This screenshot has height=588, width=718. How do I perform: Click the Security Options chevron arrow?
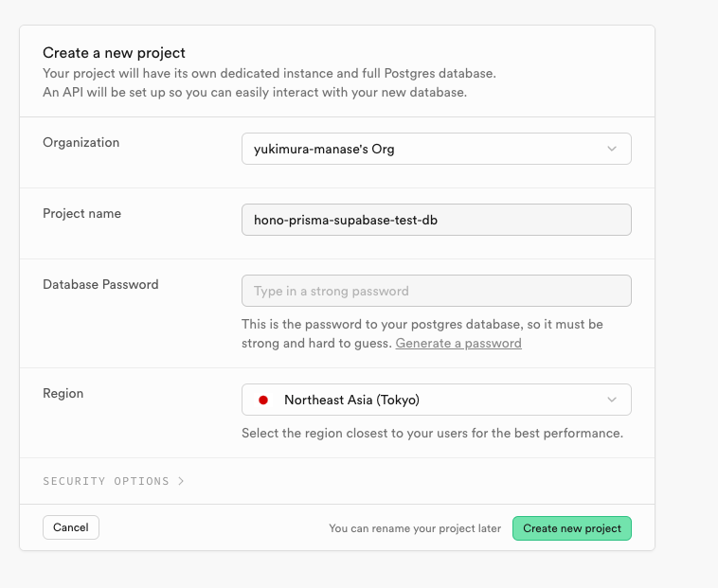coord(181,481)
